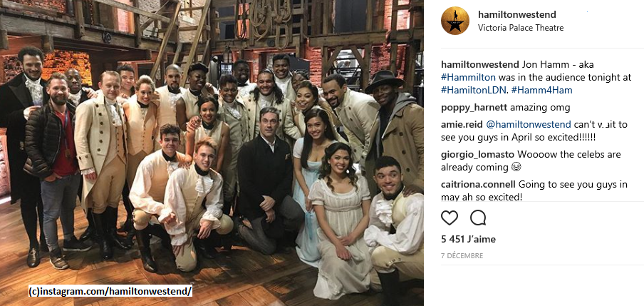
Task: Open the poppy_harnett commenter profile
Action: click(x=474, y=108)
